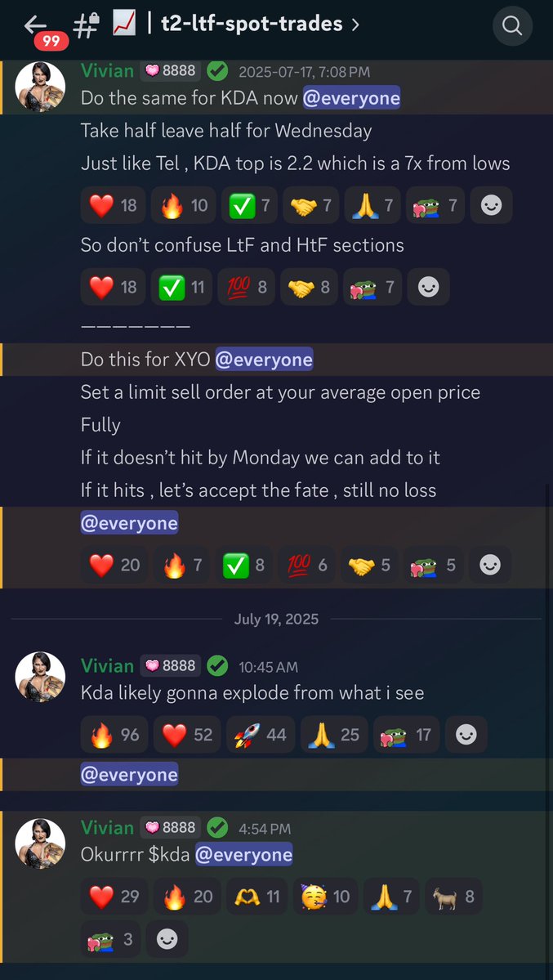Toggle rocket reaction showing 44
This screenshot has width=553, height=980.
coord(260,734)
